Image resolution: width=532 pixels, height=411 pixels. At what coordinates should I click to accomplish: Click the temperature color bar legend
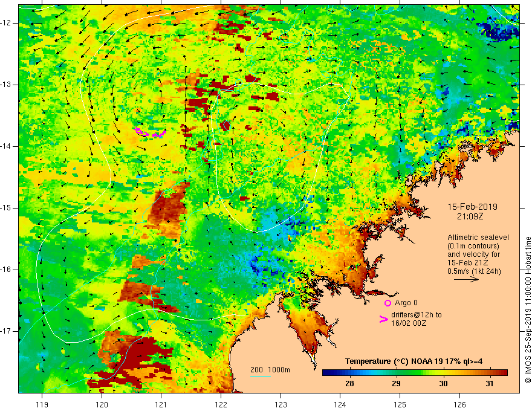coord(415,373)
